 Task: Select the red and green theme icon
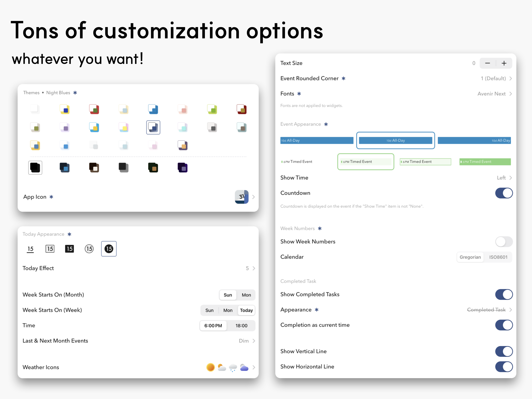(94, 109)
